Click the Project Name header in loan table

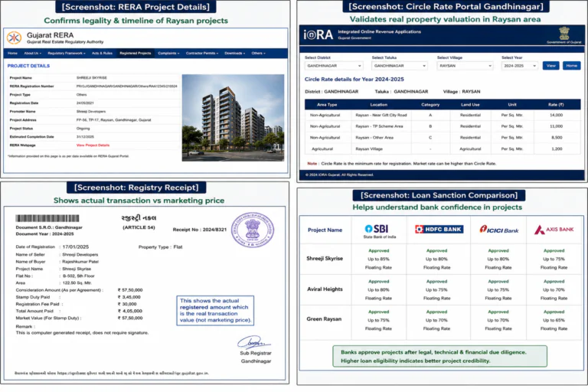tap(325, 230)
